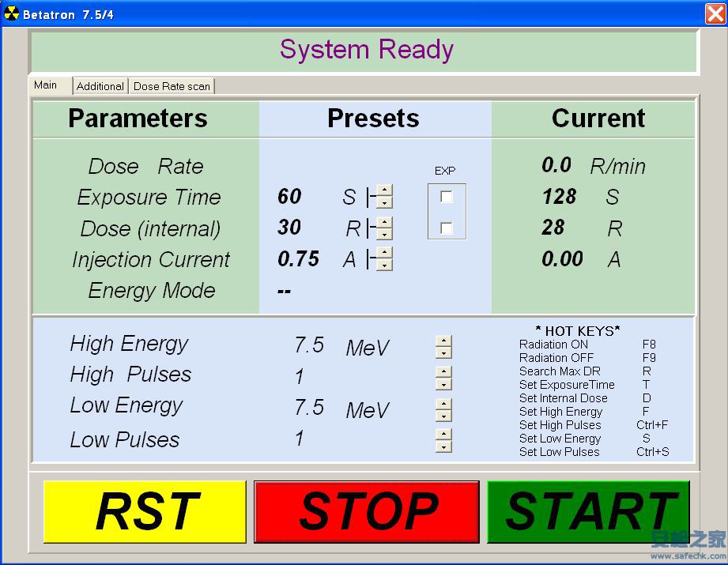Hit the red STOP button

[367, 511]
